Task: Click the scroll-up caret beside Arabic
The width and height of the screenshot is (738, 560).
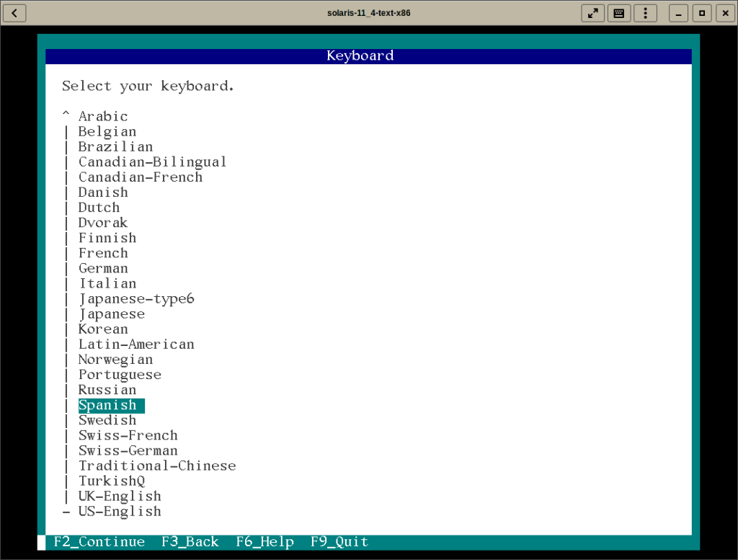Action: coord(66,114)
